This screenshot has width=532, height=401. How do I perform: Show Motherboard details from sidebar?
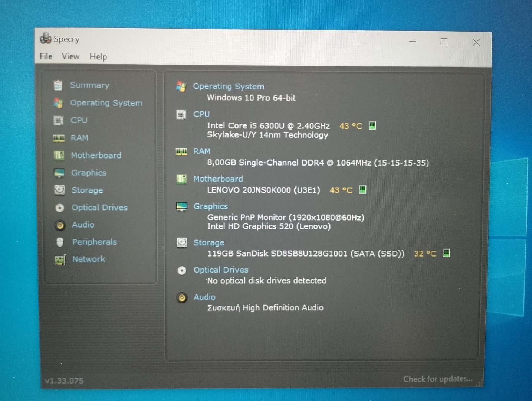point(96,155)
